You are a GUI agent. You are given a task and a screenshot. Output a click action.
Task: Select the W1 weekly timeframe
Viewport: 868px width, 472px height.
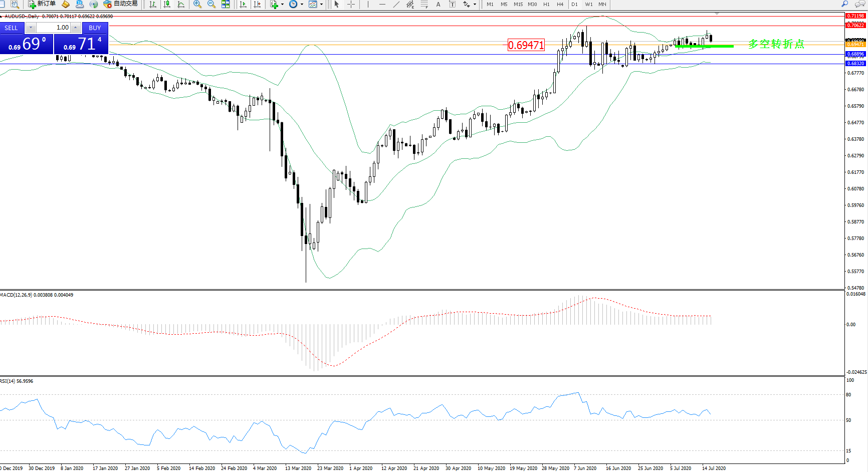[x=589, y=4]
